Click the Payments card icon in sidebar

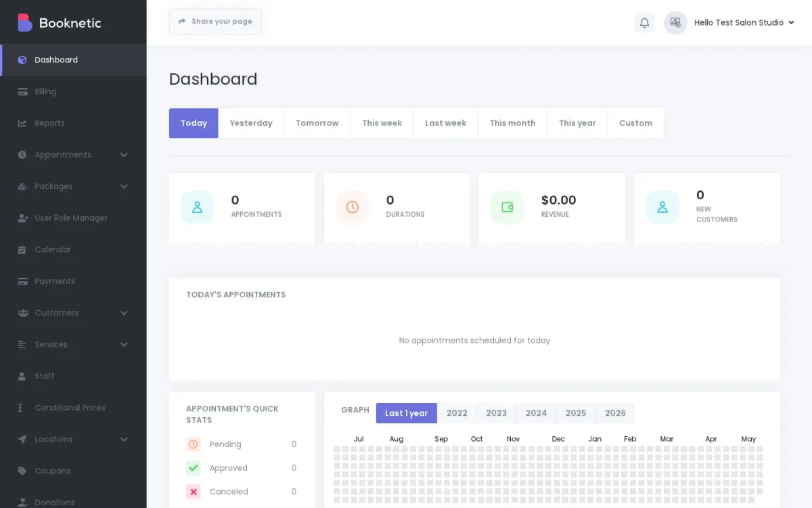22,281
